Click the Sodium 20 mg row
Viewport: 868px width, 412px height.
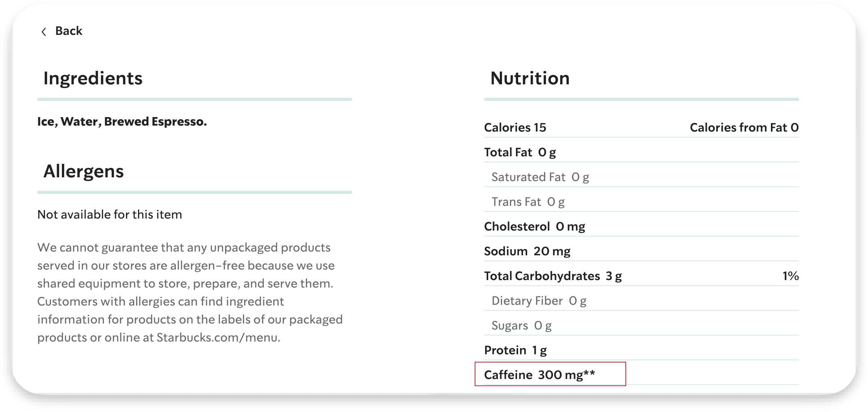[x=527, y=251]
